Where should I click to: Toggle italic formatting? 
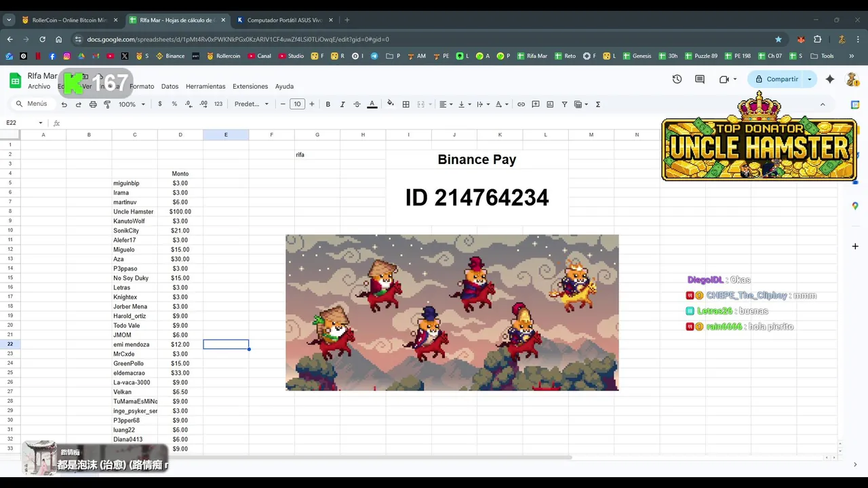(342, 104)
